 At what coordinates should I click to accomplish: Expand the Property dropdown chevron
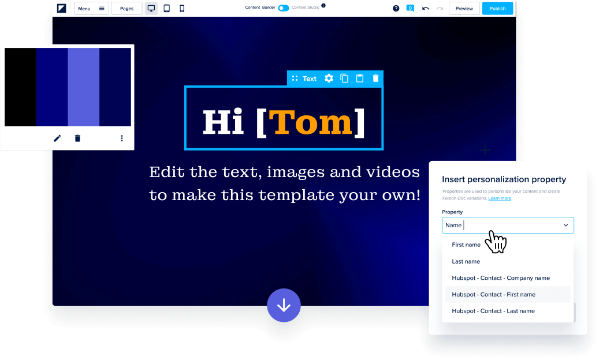tap(565, 226)
